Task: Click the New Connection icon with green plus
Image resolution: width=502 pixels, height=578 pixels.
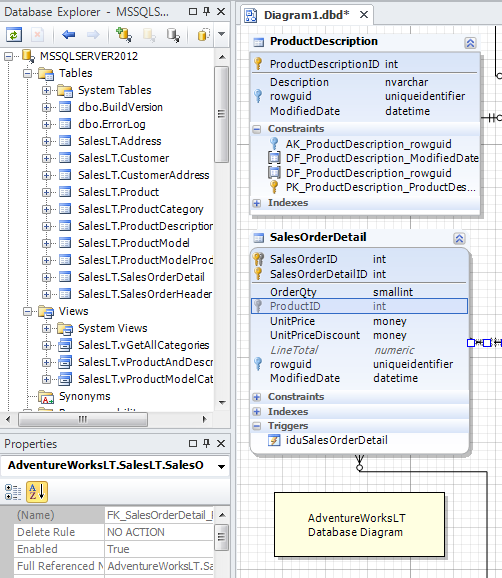Action: [x=124, y=35]
